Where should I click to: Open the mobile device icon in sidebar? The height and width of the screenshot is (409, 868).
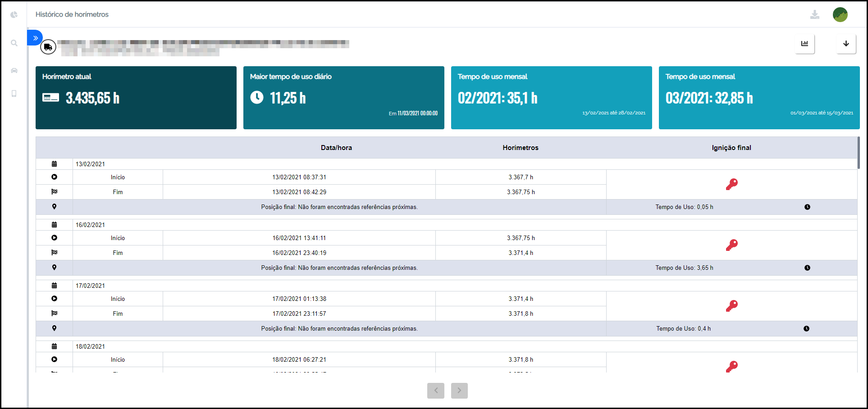click(14, 93)
